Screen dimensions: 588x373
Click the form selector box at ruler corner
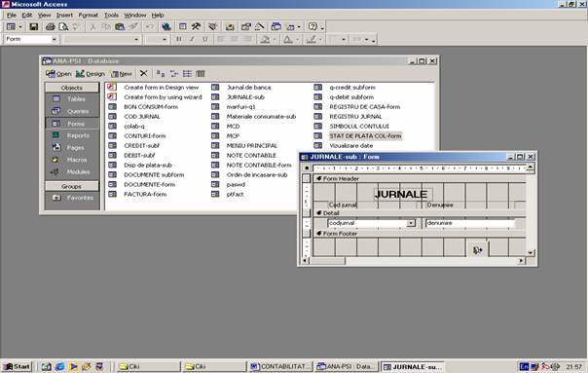click(307, 168)
